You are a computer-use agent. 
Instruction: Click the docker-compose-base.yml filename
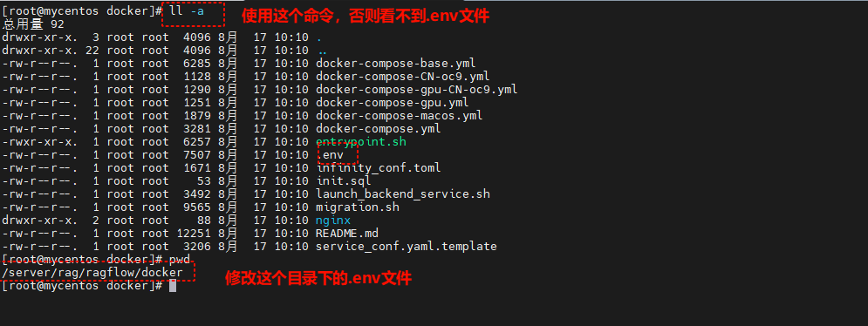(396, 63)
